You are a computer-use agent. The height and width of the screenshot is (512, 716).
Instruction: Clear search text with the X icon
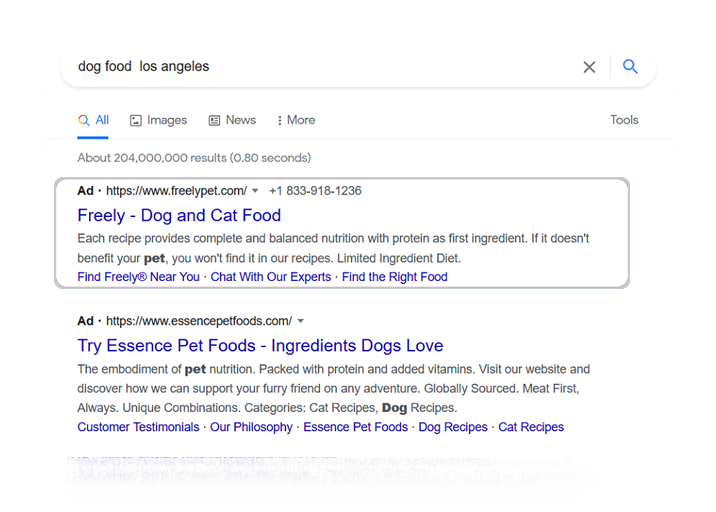coord(589,67)
